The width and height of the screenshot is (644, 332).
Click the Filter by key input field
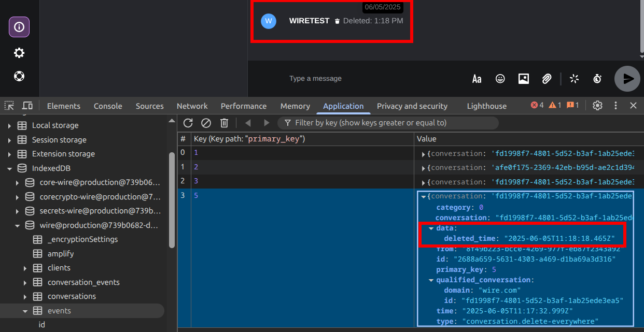(389, 123)
